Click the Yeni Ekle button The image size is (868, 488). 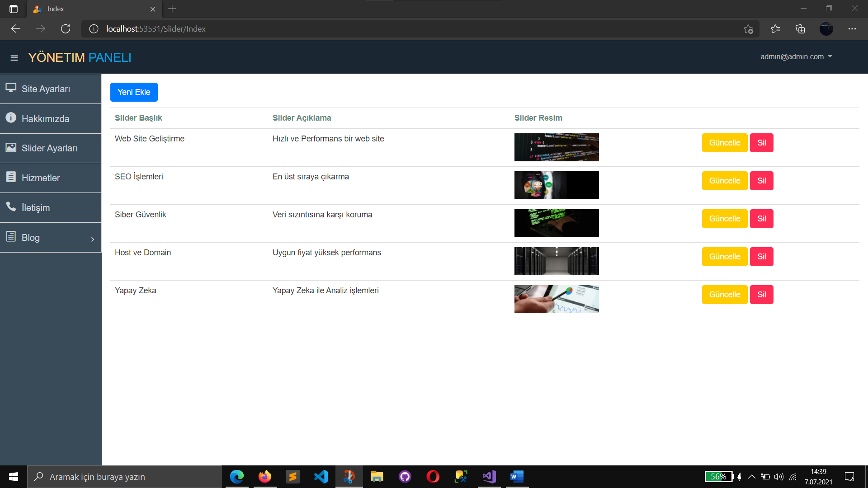tap(134, 92)
